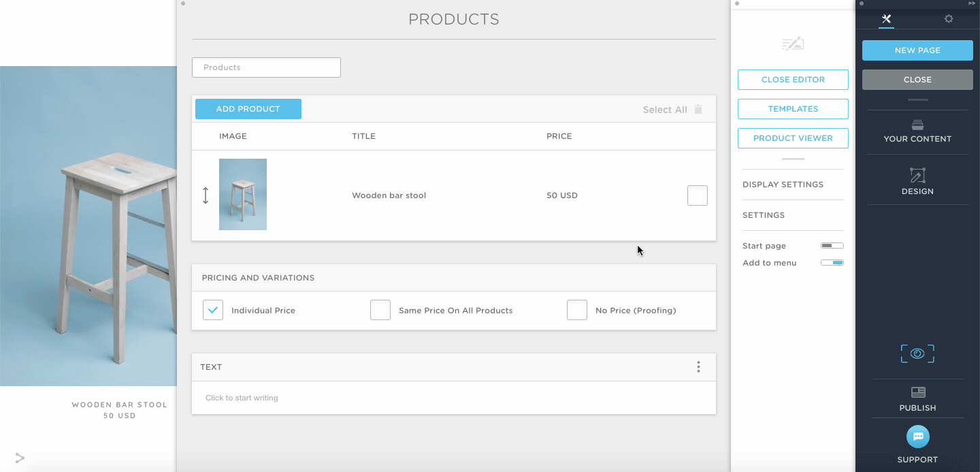Click the stool thumbnail in product row
The height and width of the screenshot is (472, 980).
243,195
